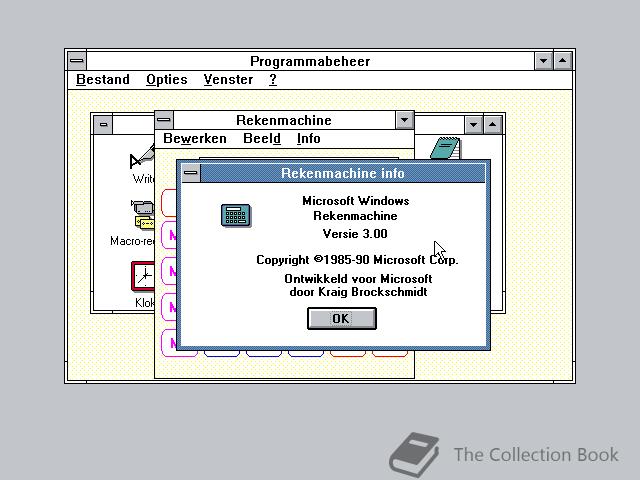Image resolution: width=640 pixels, height=480 pixels.
Task: Open the Venster menu in Programmabeheer
Action: click(228, 79)
